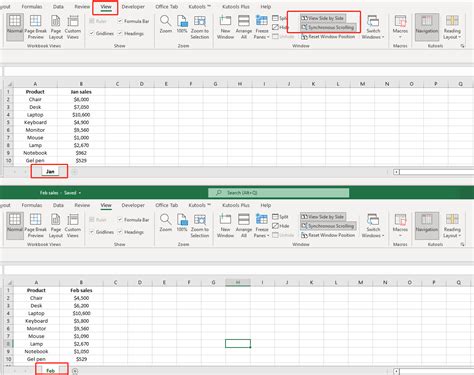The image size is (474, 375).
Task: Click Zoom to Selection in top window
Action: 200,27
